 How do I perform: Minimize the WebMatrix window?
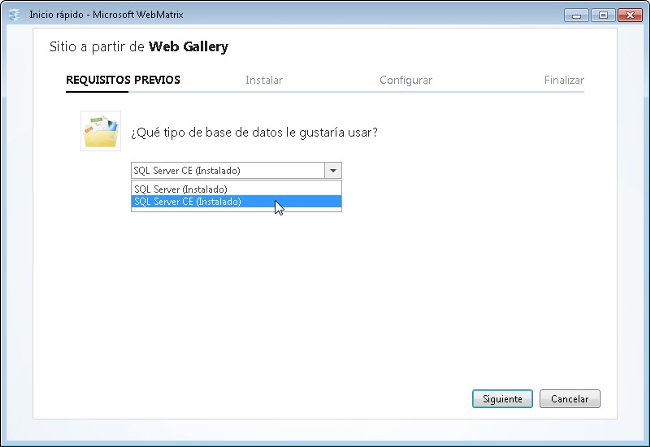point(576,15)
